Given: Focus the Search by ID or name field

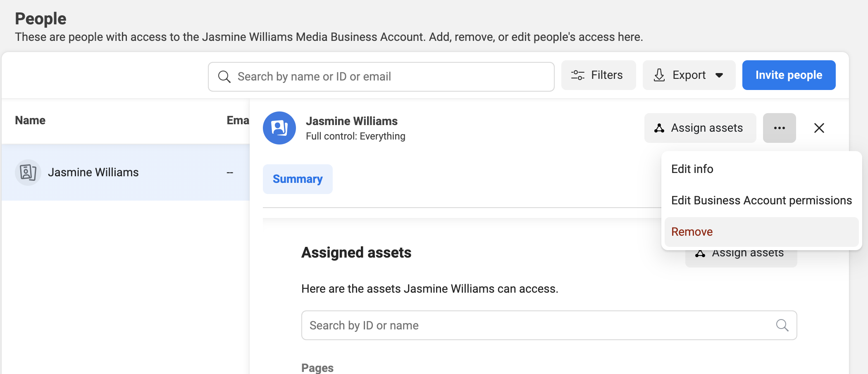Looking at the screenshot, I should pyautogui.click(x=537, y=325).
